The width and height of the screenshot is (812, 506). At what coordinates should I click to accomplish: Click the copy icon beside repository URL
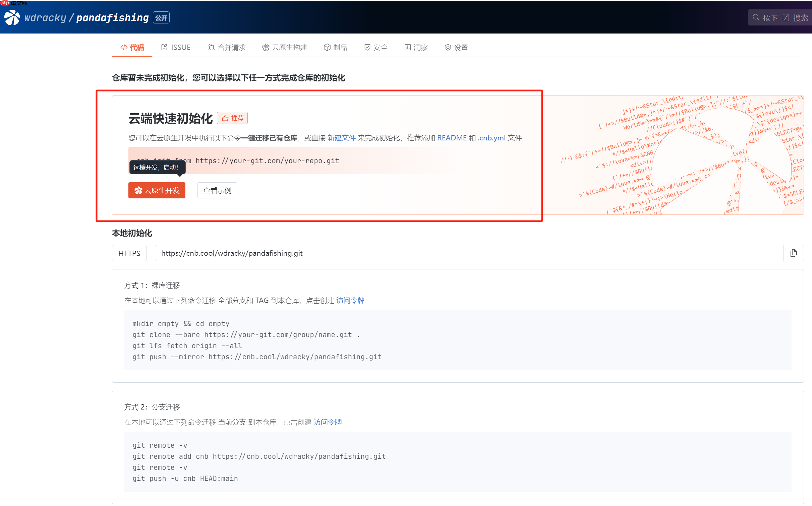[794, 253]
